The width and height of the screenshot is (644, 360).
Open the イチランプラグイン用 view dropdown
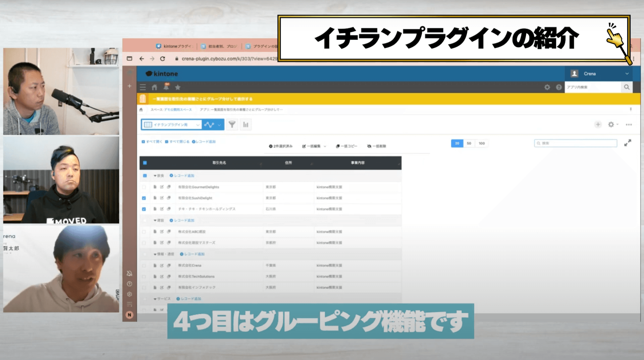click(171, 124)
